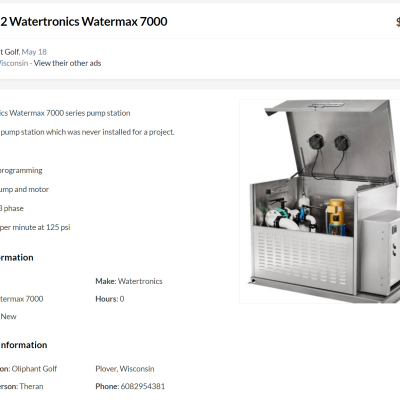
Task: Click the May 18 posting date
Action: tap(34, 52)
